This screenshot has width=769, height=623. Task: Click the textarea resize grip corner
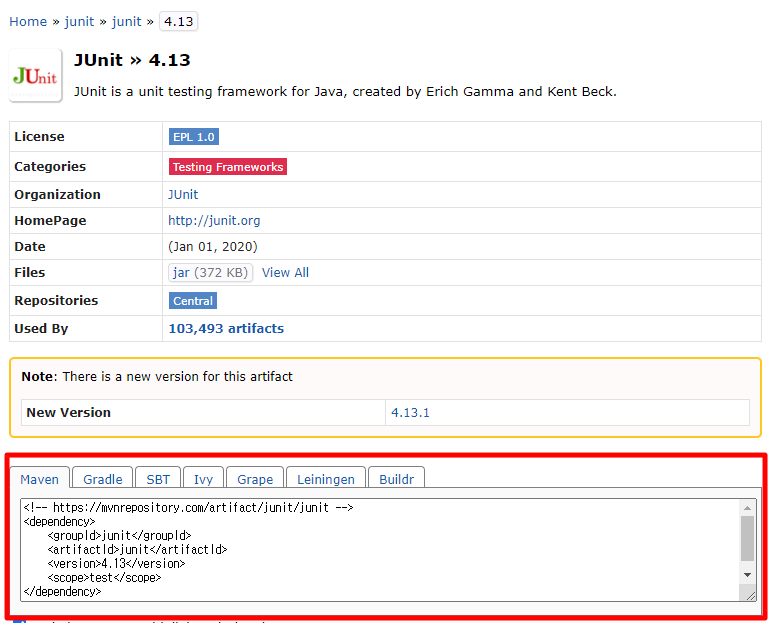(750, 596)
